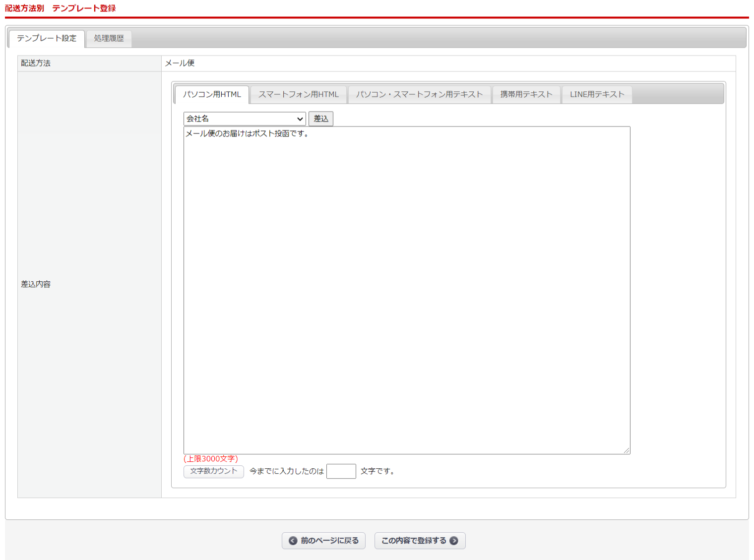Click the 今までに入力したのは text
This screenshot has width=754, height=560.
tap(287, 471)
